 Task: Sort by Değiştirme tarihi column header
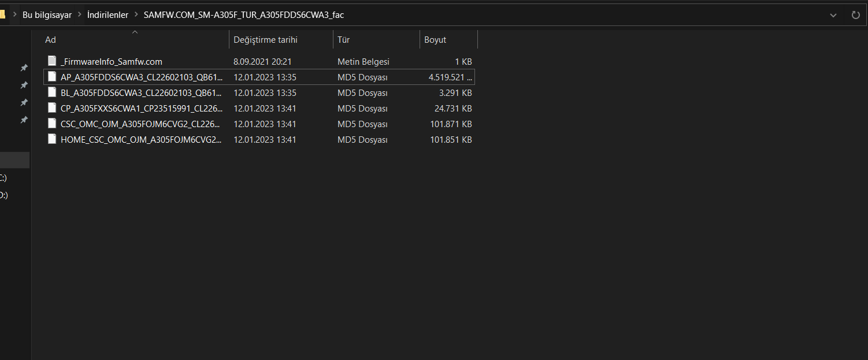(281, 40)
